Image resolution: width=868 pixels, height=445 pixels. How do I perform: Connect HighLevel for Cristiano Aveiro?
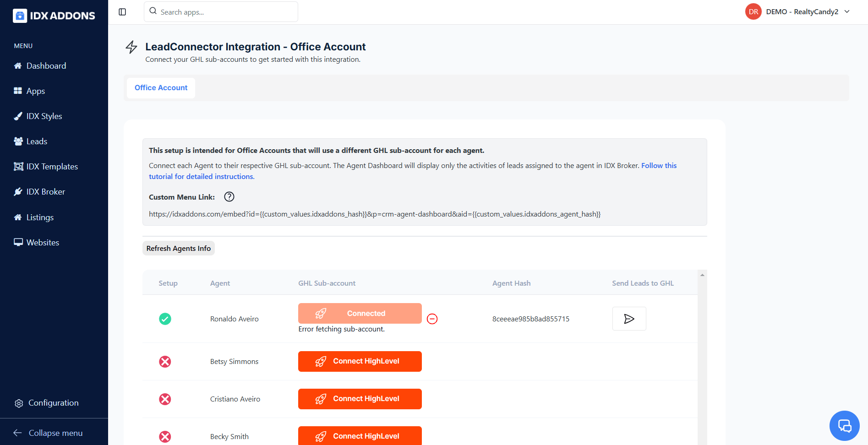360,399
